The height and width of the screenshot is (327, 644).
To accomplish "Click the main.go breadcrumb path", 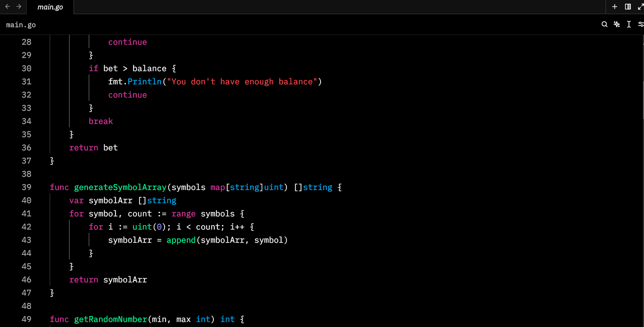I will [x=21, y=25].
